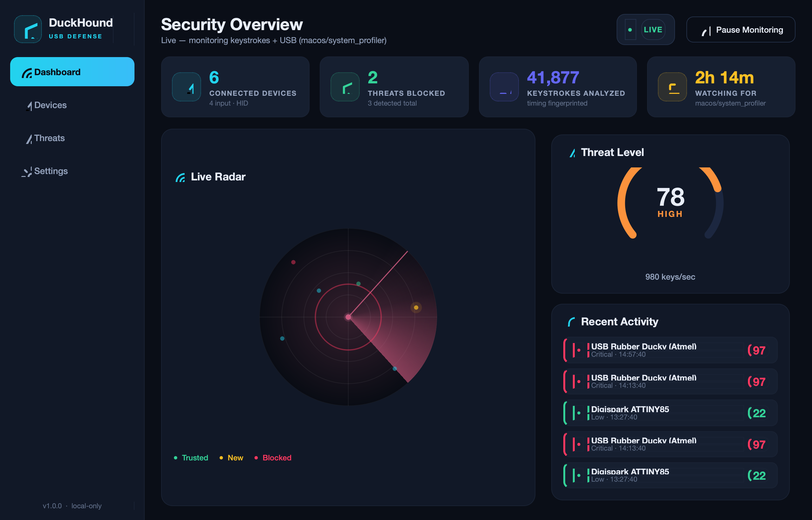Screen dimensions: 812x520
Task: Click the pause icon in Pause Monitoring
Action: [707, 31]
